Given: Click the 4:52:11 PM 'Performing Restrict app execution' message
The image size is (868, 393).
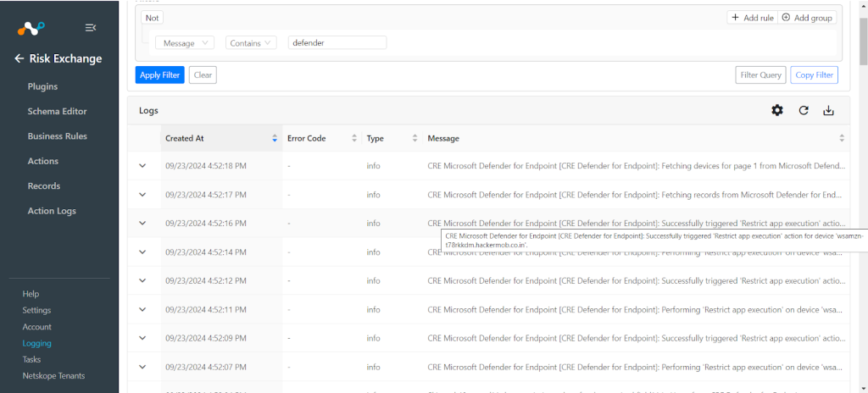Looking at the screenshot, I should click(637, 309).
